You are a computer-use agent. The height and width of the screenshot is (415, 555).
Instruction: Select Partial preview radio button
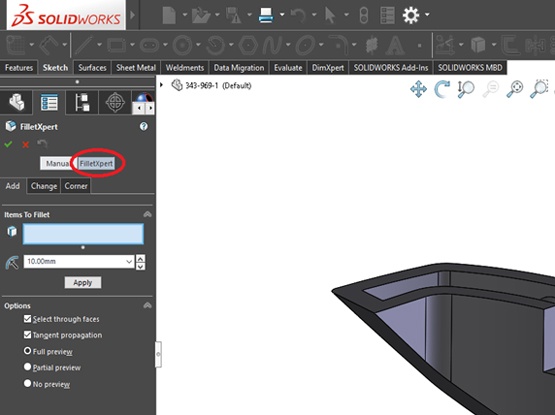(x=27, y=367)
